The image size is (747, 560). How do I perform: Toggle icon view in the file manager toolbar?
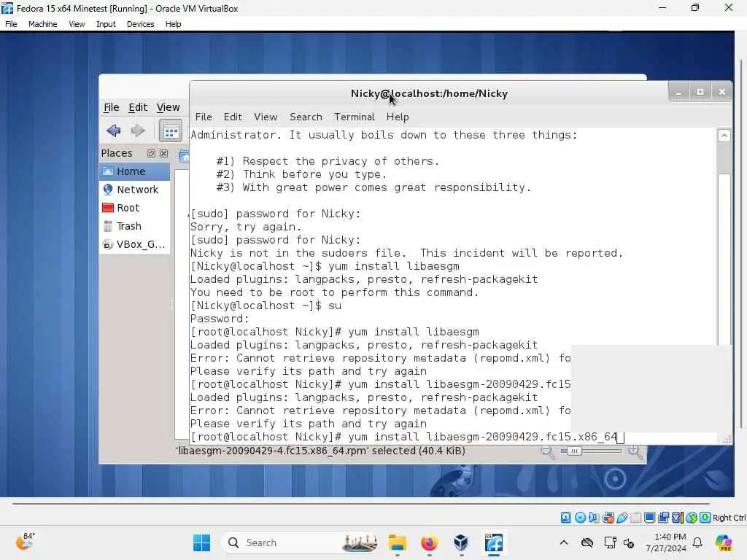[x=171, y=131]
